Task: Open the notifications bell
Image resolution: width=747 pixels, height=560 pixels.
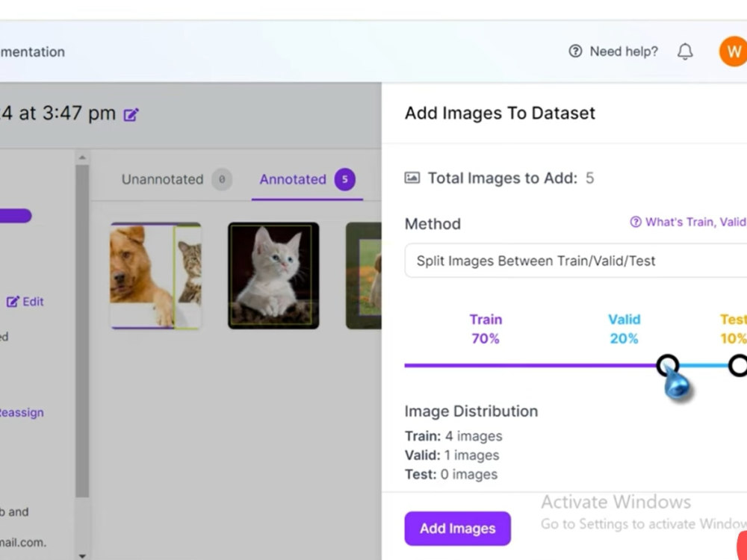Action: click(685, 52)
